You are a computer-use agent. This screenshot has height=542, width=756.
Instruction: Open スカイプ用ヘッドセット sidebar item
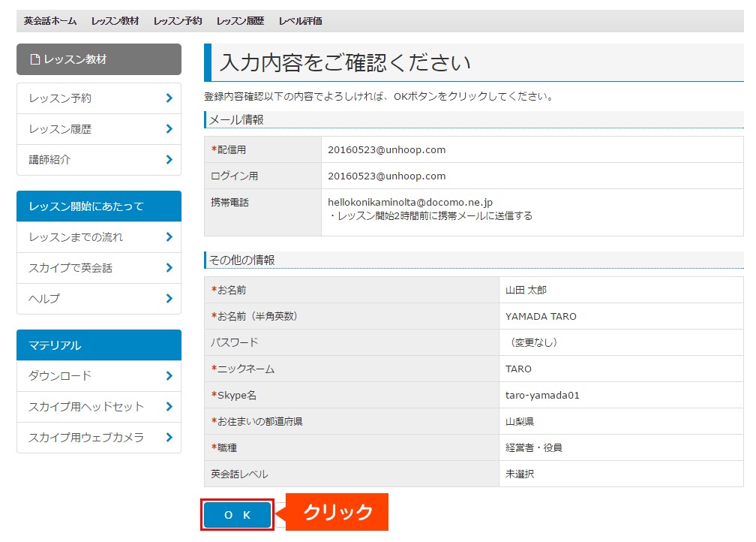99,407
